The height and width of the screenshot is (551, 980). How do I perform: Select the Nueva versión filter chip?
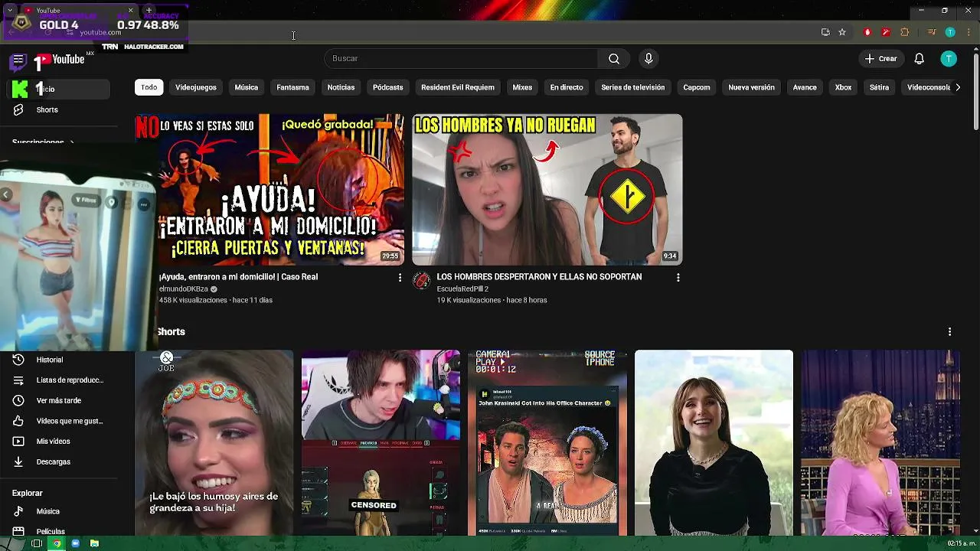click(x=751, y=87)
